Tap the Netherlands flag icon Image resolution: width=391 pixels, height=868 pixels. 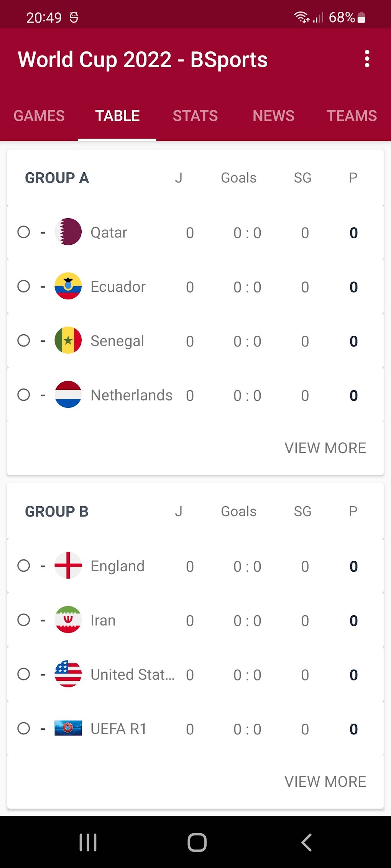(x=68, y=395)
